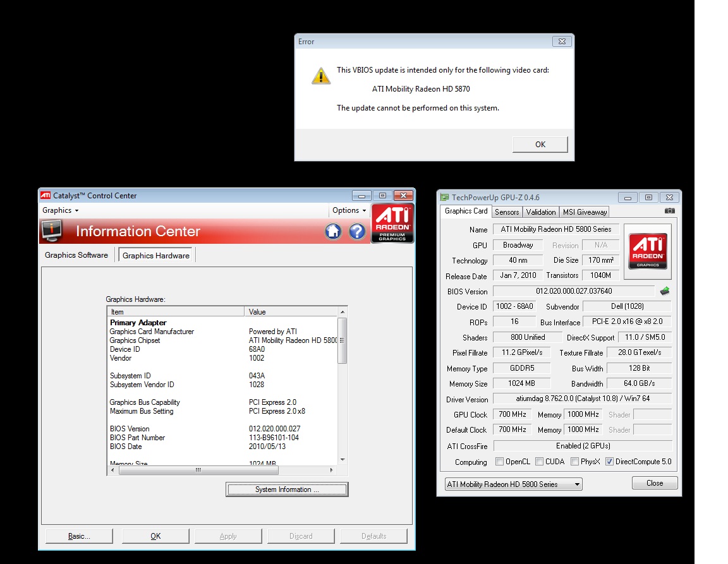The width and height of the screenshot is (728, 564).
Task: Click the Item column header
Action: [x=176, y=312]
